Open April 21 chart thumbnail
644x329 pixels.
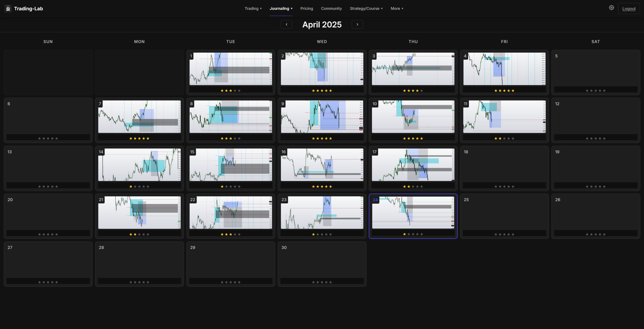coord(139,212)
